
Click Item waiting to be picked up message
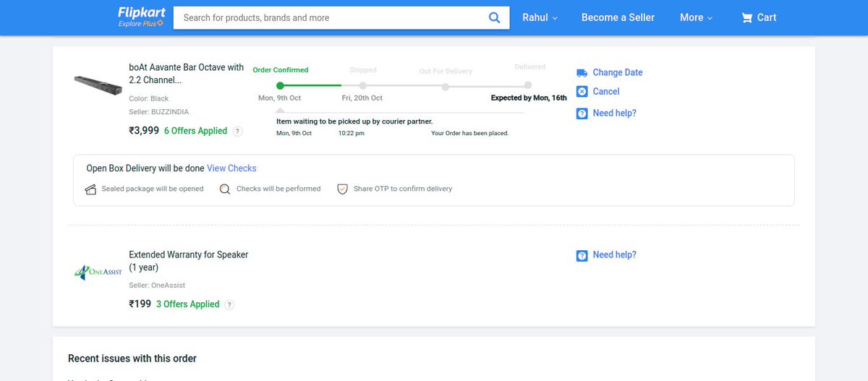click(354, 121)
